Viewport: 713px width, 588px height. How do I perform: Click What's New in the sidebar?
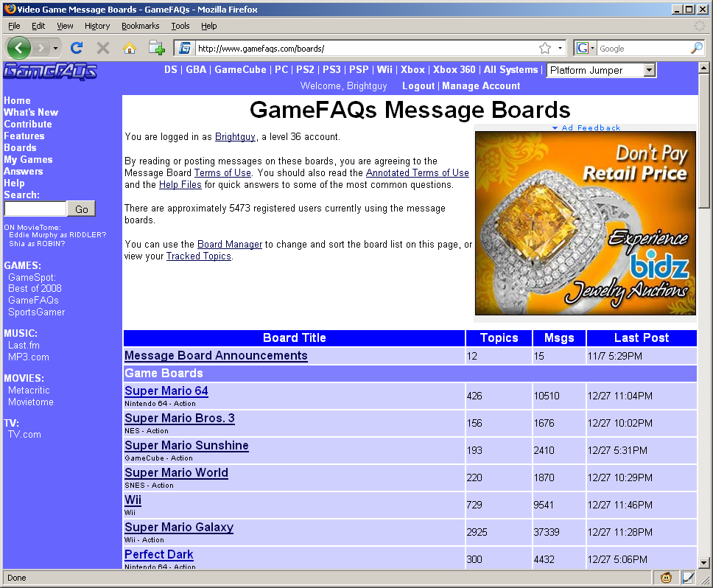tap(31, 112)
